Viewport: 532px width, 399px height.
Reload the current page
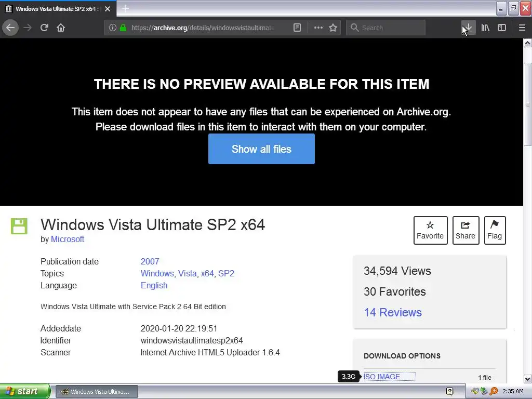(44, 28)
